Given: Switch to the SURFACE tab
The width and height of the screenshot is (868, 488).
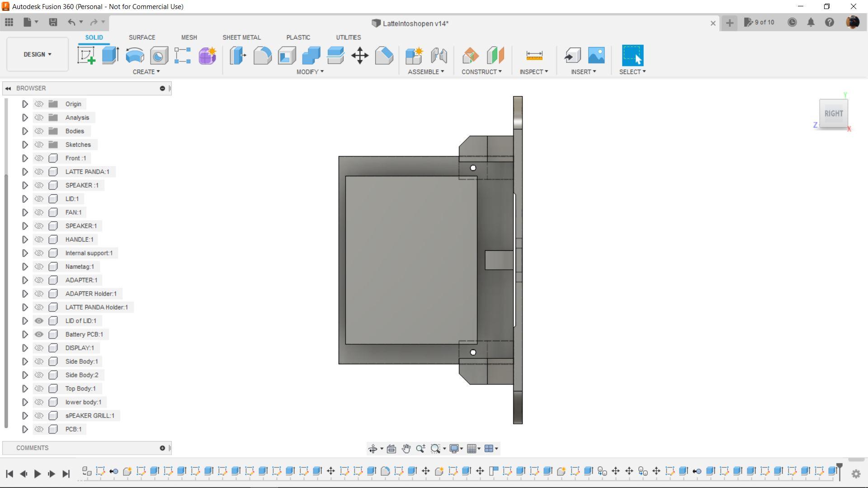Looking at the screenshot, I should click(142, 38).
